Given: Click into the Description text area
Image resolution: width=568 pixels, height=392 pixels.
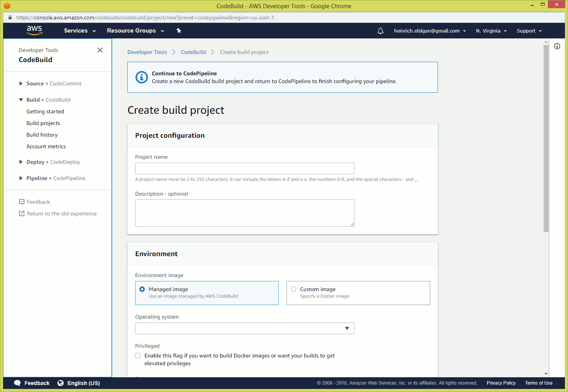Looking at the screenshot, I should (245, 213).
